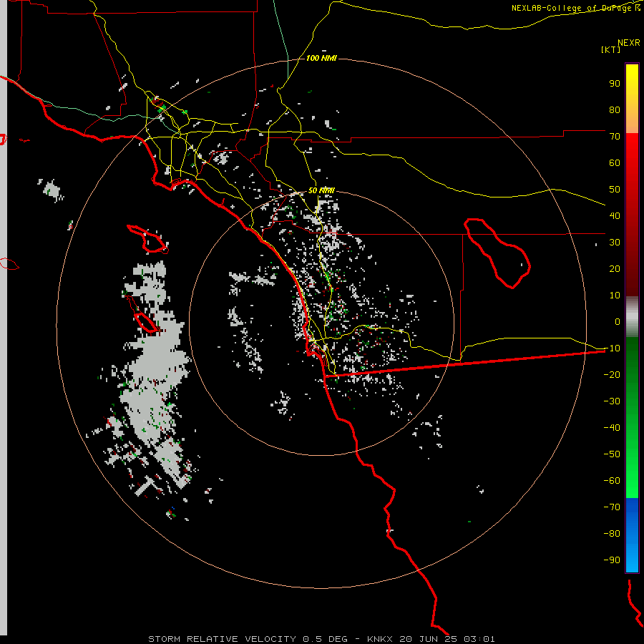Image resolution: width=644 pixels, height=644 pixels.
Task: Click the 80 value on velocity scale
Action: point(615,110)
